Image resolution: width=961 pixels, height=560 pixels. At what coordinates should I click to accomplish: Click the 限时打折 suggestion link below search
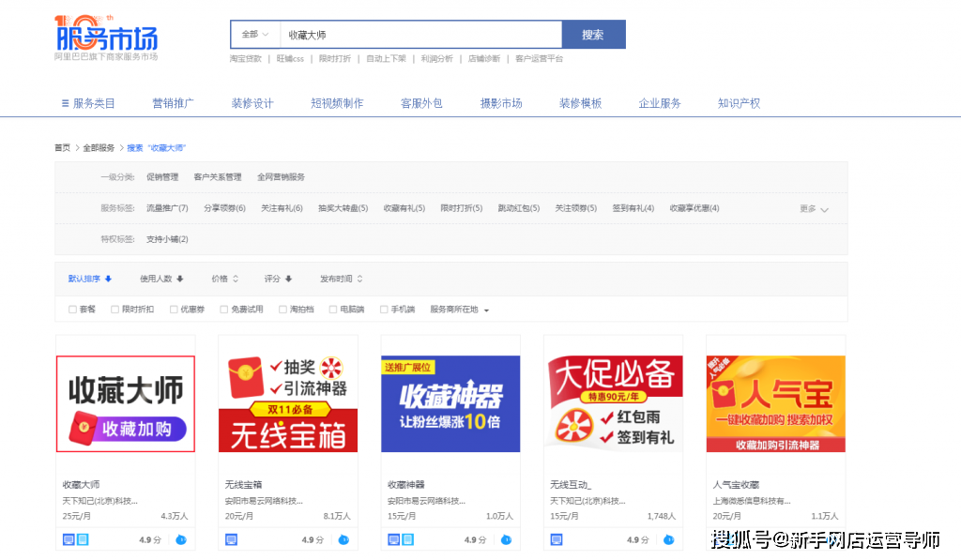coord(335,59)
